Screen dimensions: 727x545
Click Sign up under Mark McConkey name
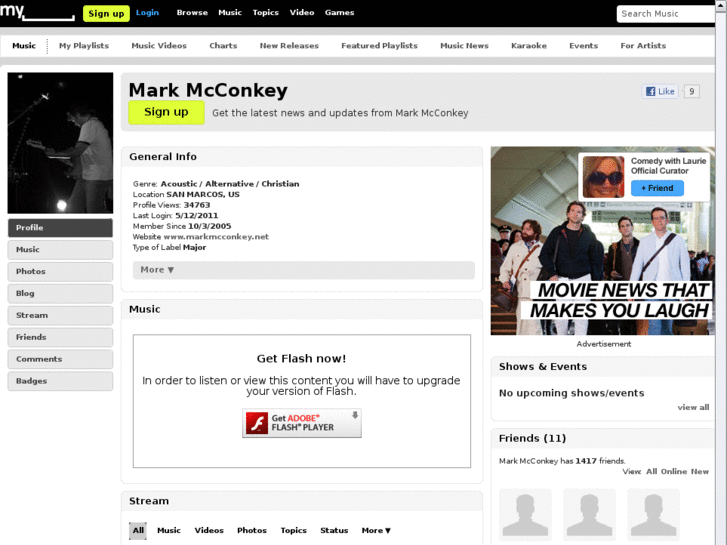click(166, 112)
